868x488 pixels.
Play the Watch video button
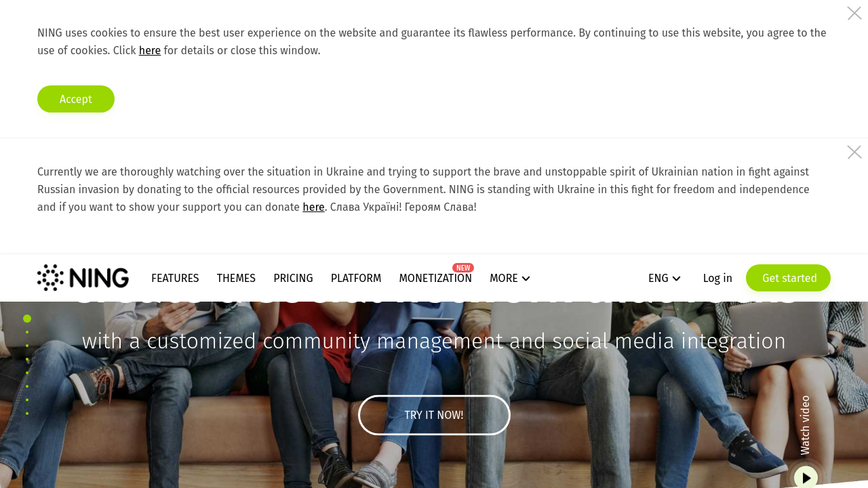pyautogui.click(x=806, y=478)
